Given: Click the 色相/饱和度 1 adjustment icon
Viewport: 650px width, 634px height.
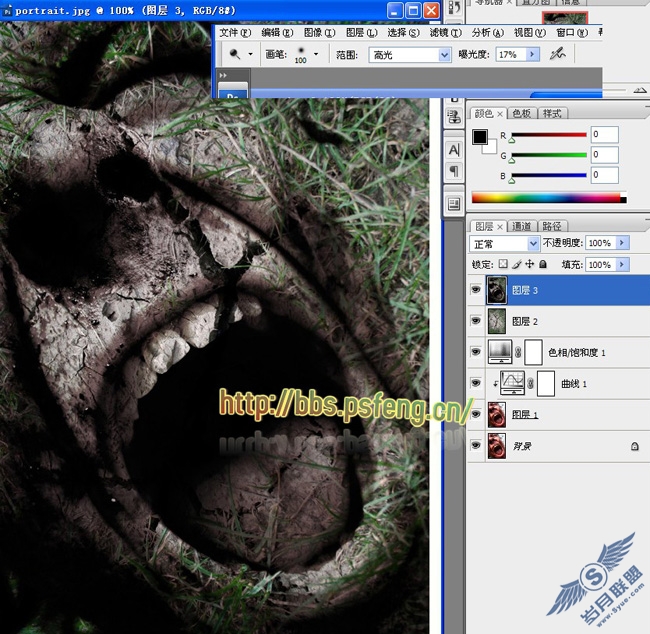Looking at the screenshot, I should (501, 352).
